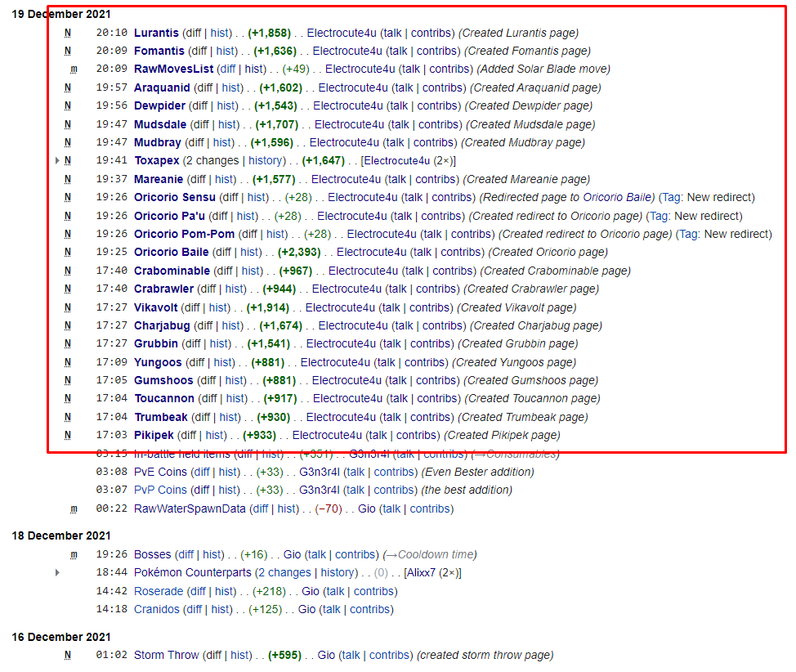Viewport: 796px width, 672px height.
Task: View the diff for RawMovesList
Action: coord(228,69)
